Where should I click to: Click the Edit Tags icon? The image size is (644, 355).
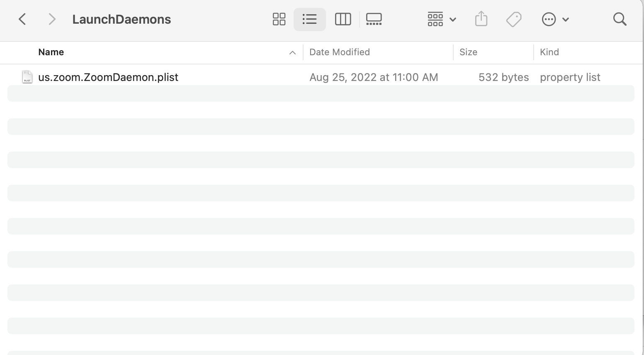(x=514, y=19)
